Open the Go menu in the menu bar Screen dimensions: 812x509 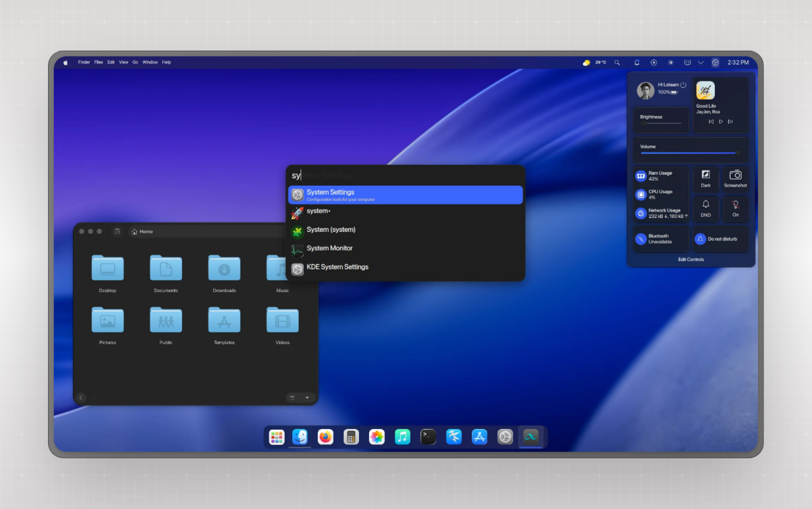click(x=135, y=62)
